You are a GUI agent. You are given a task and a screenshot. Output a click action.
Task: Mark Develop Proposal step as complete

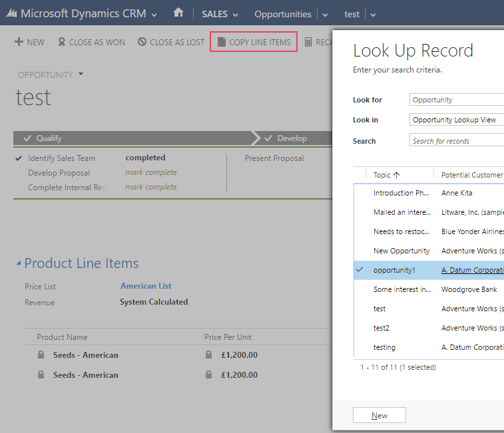pyautogui.click(x=151, y=172)
